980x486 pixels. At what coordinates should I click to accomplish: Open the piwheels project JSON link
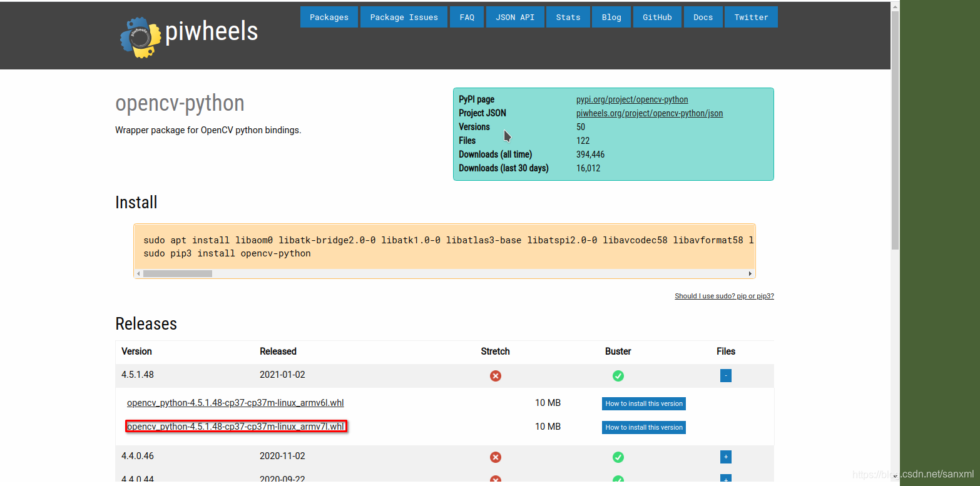pos(650,113)
